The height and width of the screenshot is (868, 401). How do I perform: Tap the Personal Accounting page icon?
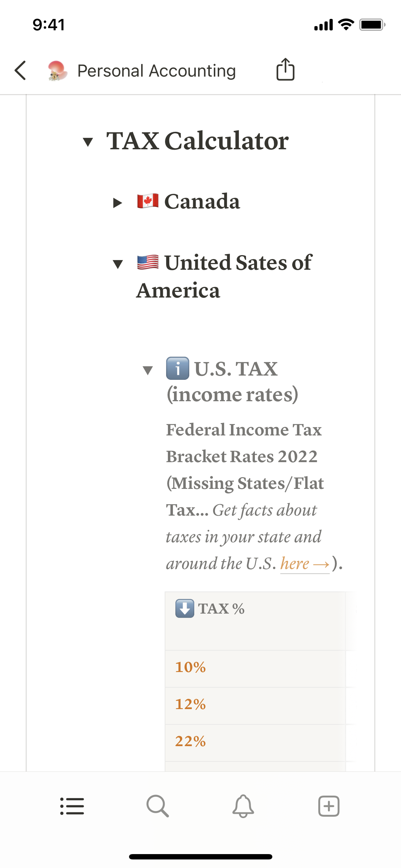coord(57,70)
